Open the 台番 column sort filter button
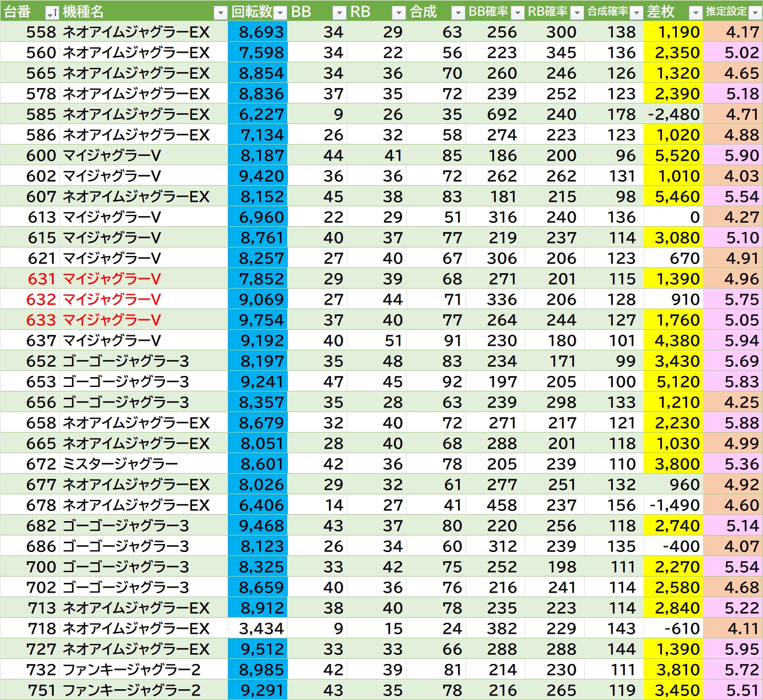Image resolution: width=763 pixels, height=700 pixels. [51, 13]
